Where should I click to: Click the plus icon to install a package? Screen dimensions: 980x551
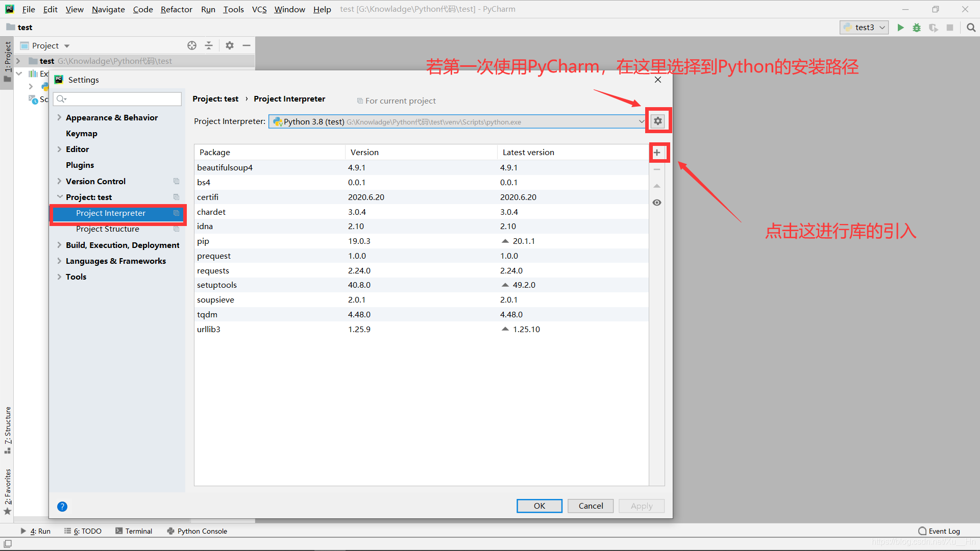[657, 153]
